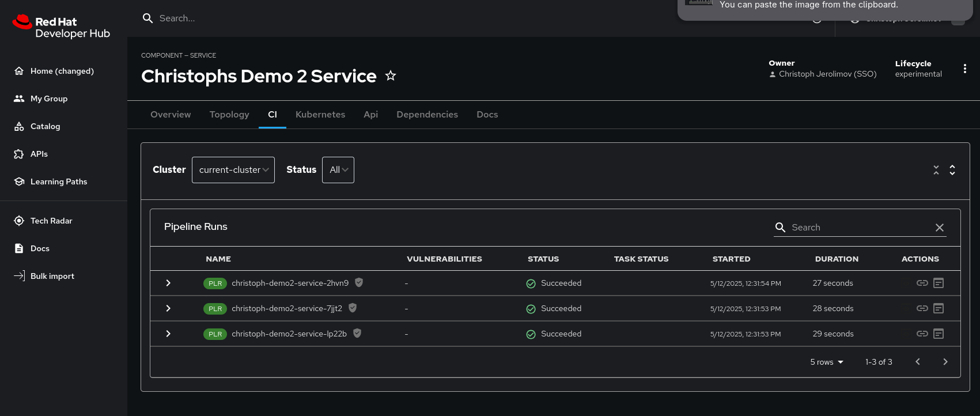
Task: Open the Status filter dropdown
Action: click(x=338, y=170)
